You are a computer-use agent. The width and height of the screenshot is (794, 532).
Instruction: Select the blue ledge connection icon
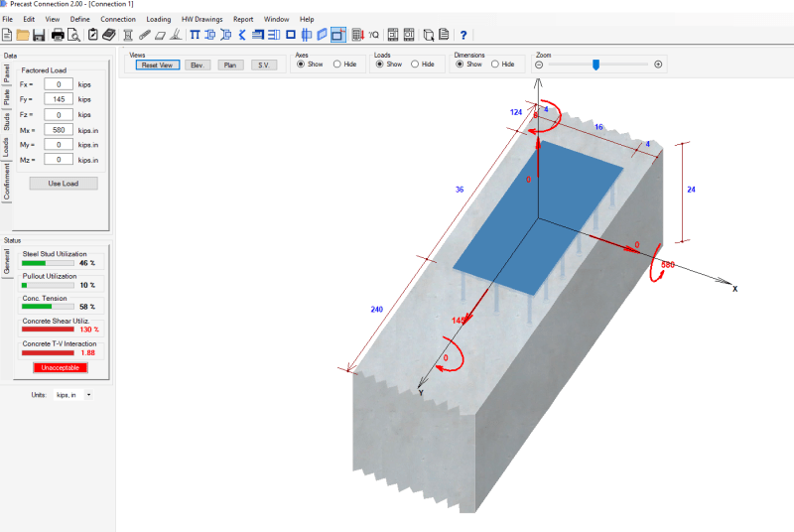[x=258, y=35]
